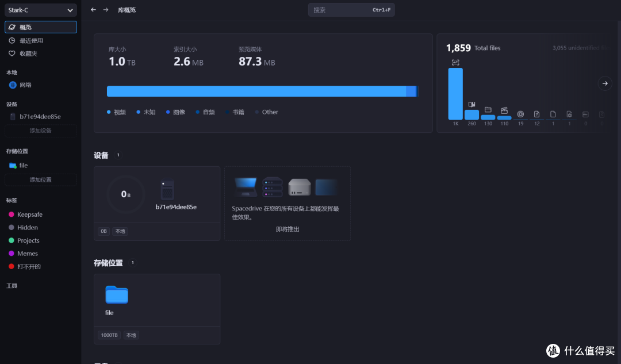The width and height of the screenshot is (621, 364).
Task: Click the icon above the 260 bar
Action: tap(471, 105)
